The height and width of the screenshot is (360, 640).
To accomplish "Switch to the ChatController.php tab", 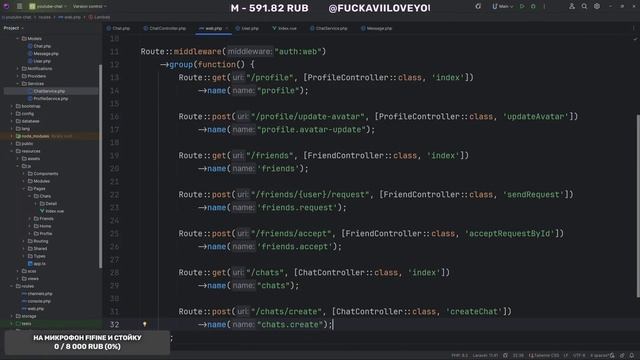I will tap(165, 29).
